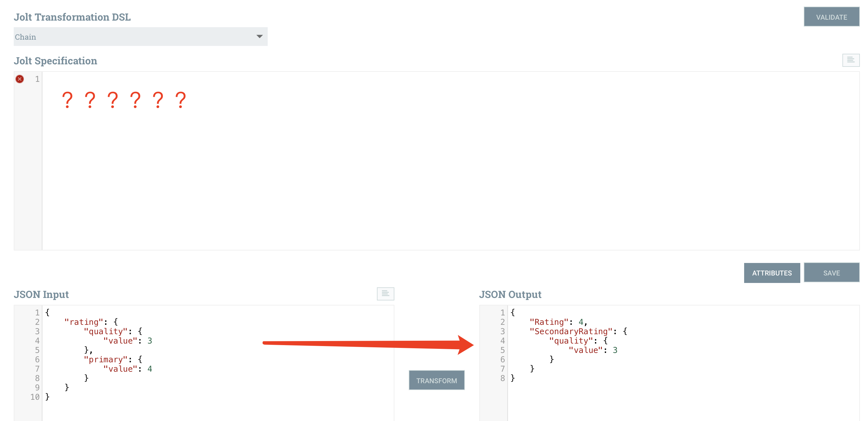Click the "quality" key in JSON Output

[x=571, y=341]
